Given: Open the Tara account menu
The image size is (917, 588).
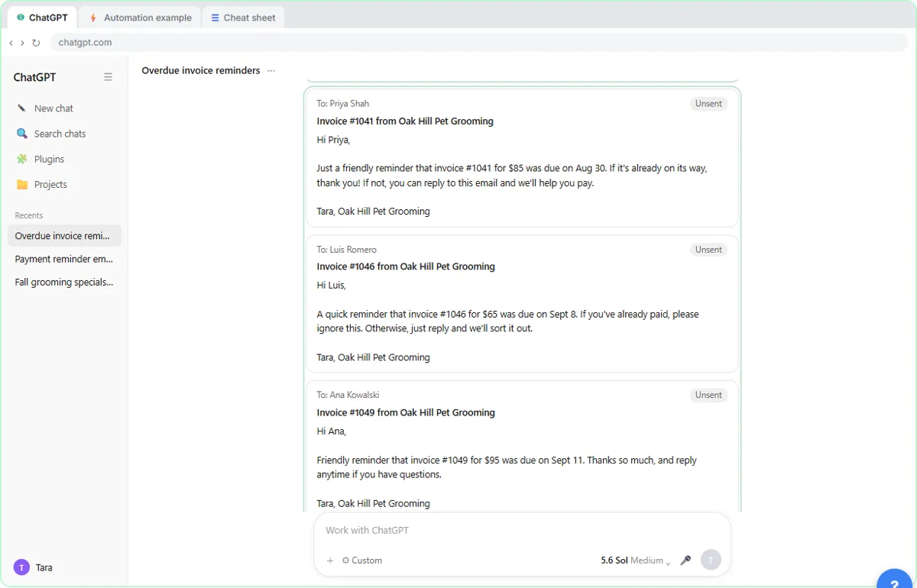Looking at the screenshot, I should 64,567.
